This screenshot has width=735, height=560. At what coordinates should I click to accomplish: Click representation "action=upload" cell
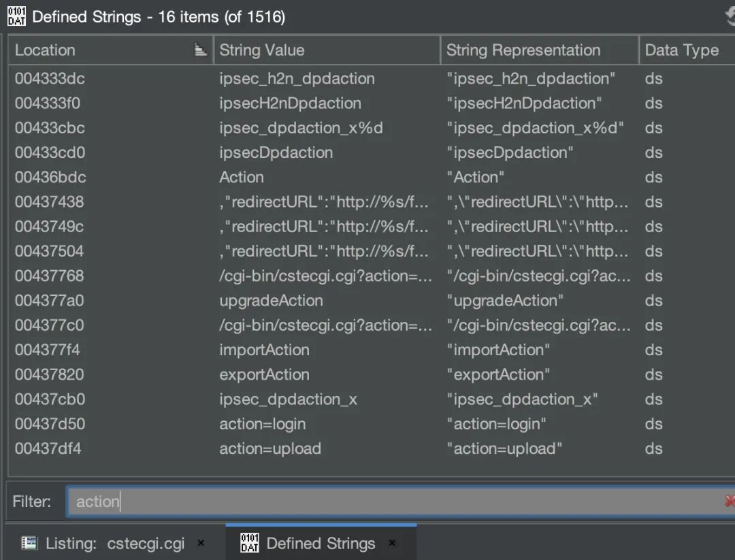click(504, 449)
